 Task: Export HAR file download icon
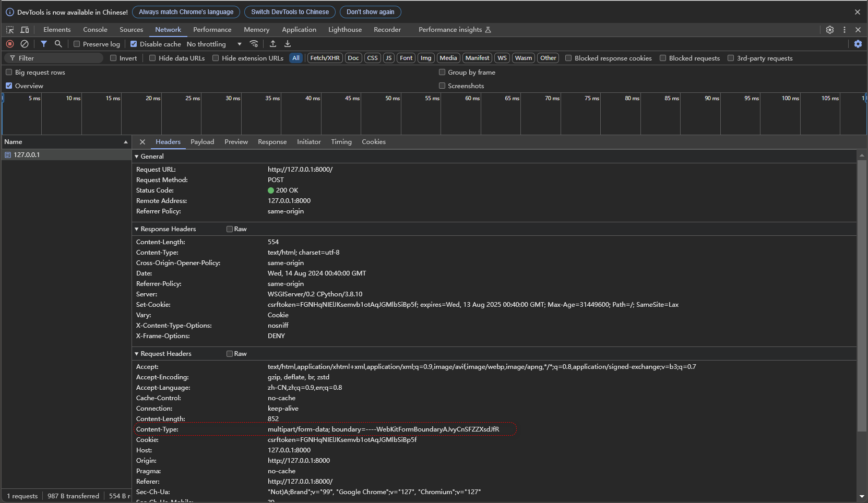[x=288, y=44]
